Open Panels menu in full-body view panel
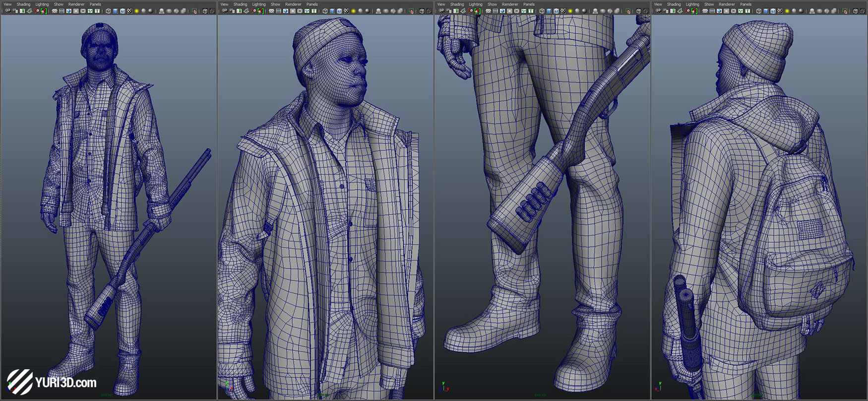The height and width of the screenshot is (401, 868). 95,4
